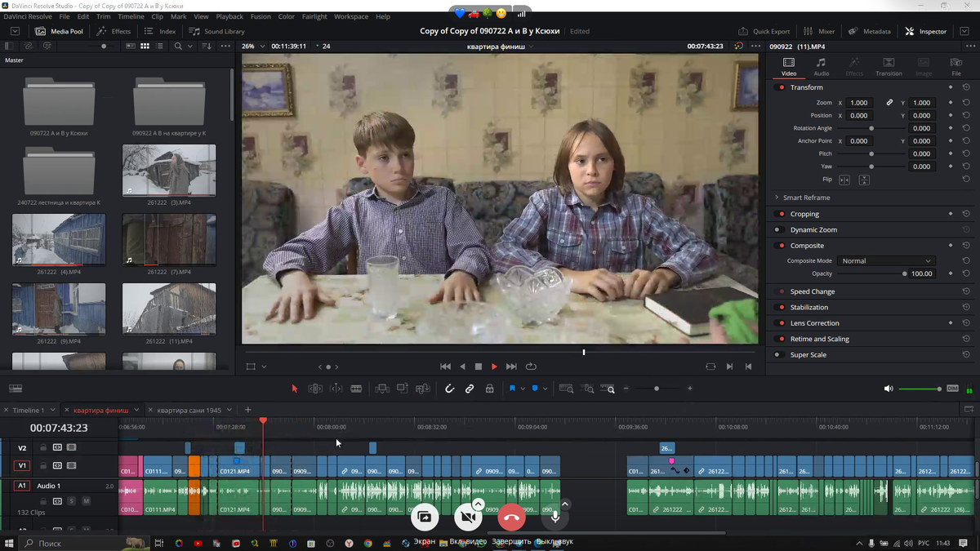
Task: Open Quick Export
Action: click(764, 31)
